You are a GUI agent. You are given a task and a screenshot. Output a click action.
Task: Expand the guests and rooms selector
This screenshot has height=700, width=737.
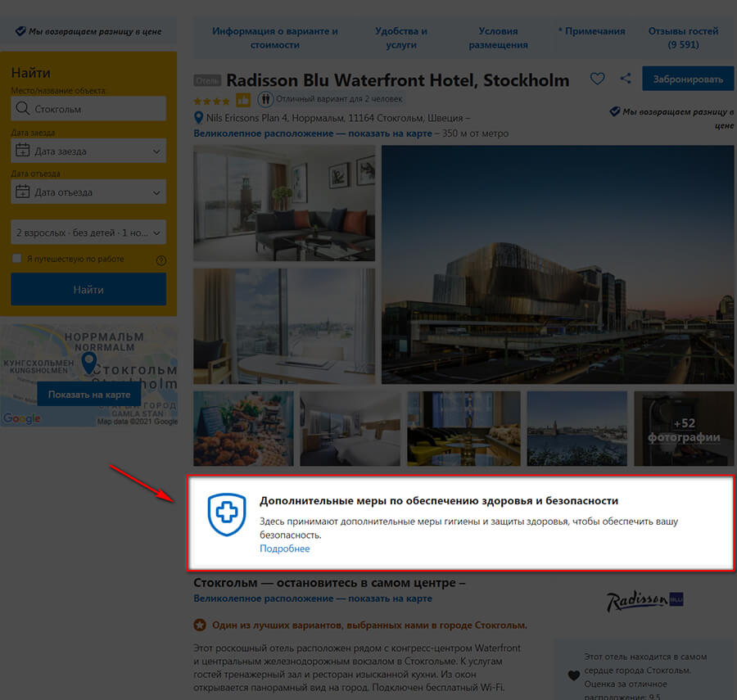click(x=88, y=233)
